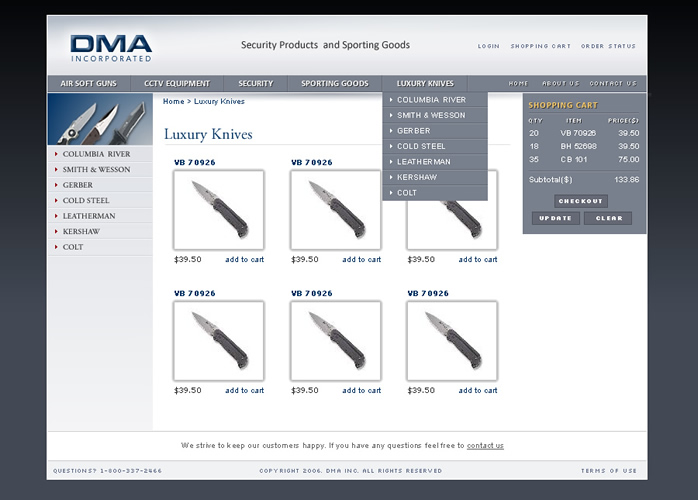Select Gerber in the left sidebar
Screen dimensions: 698x500
pos(78,185)
